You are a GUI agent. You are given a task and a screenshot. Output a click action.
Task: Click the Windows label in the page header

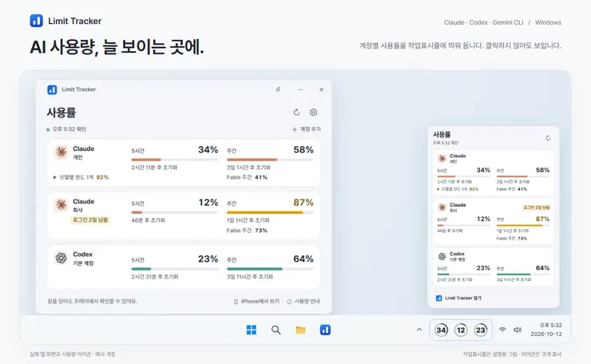548,22
